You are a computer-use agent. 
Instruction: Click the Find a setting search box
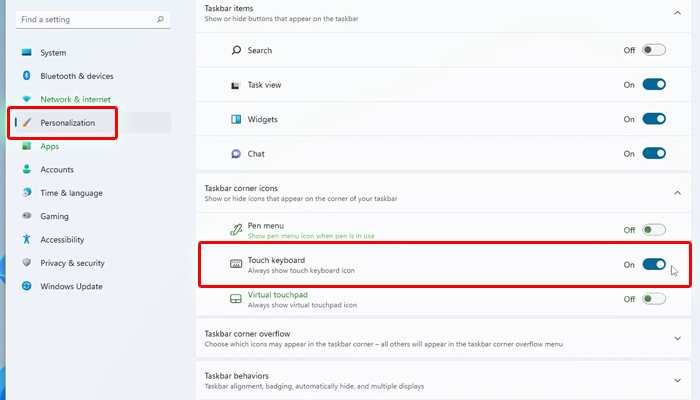coord(93,19)
